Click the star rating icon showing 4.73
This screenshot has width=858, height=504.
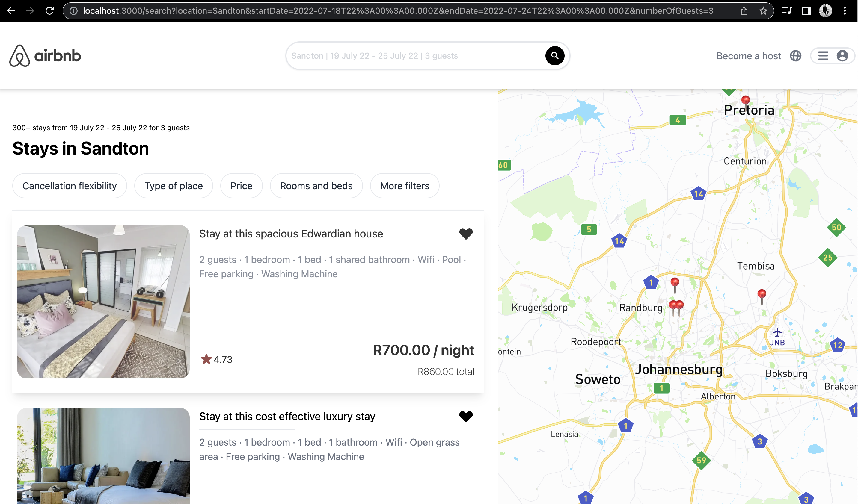point(206,359)
